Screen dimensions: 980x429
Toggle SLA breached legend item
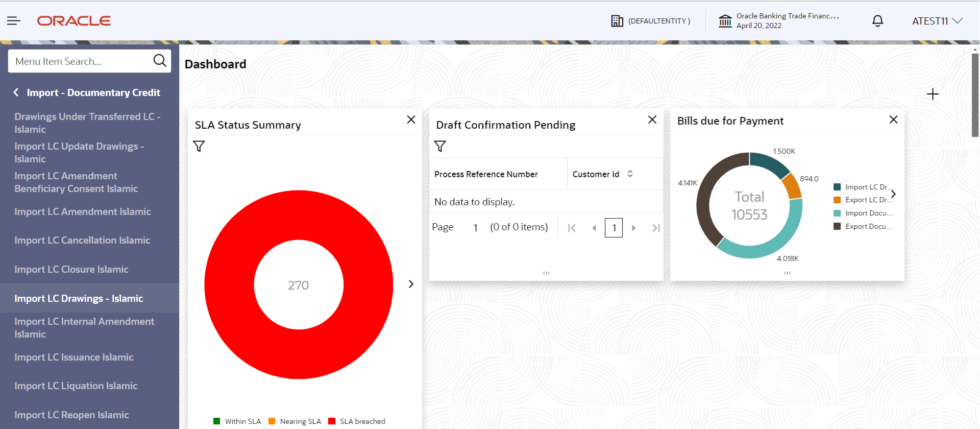click(357, 421)
